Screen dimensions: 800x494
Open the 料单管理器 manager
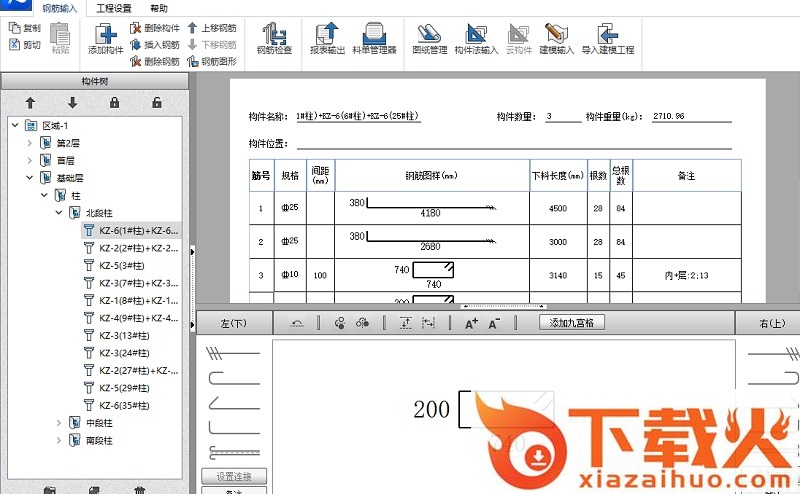374,36
